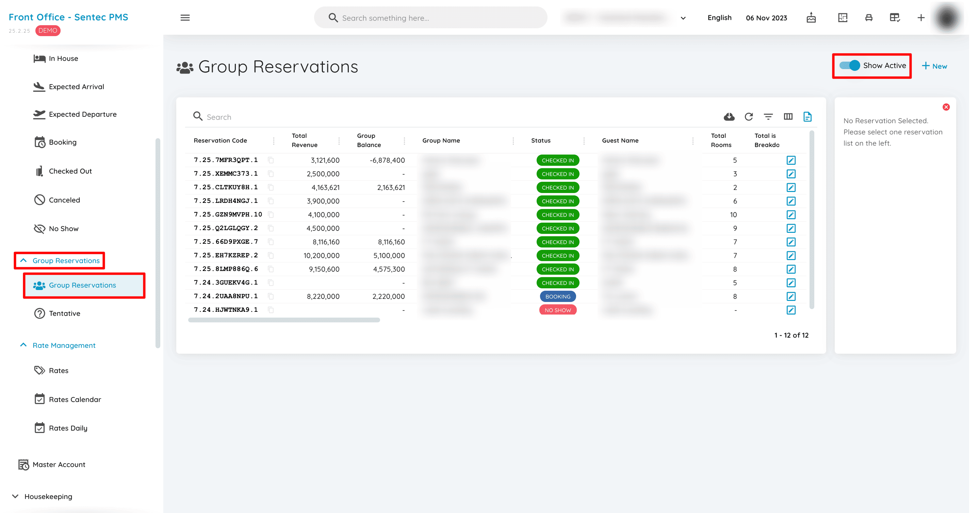The image size is (980, 513).
Task: Refresh the reservations table
Action: 748,116
